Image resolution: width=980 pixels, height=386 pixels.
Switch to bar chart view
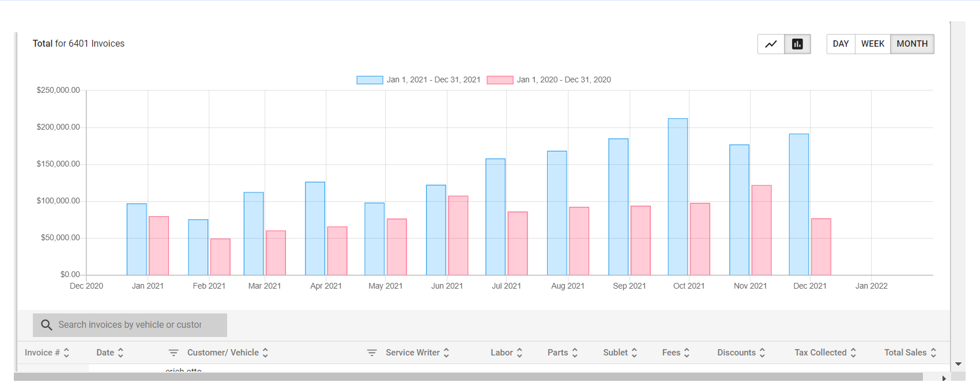[x=797, y=44]
